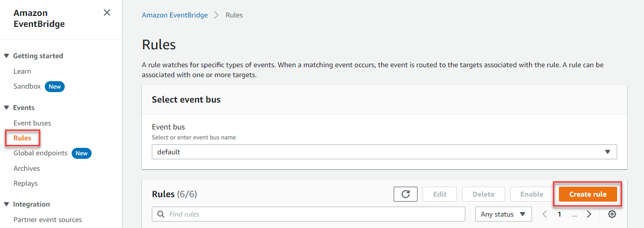Open Rules in the sidebar
644x228 pixels.
pos(22,138)
